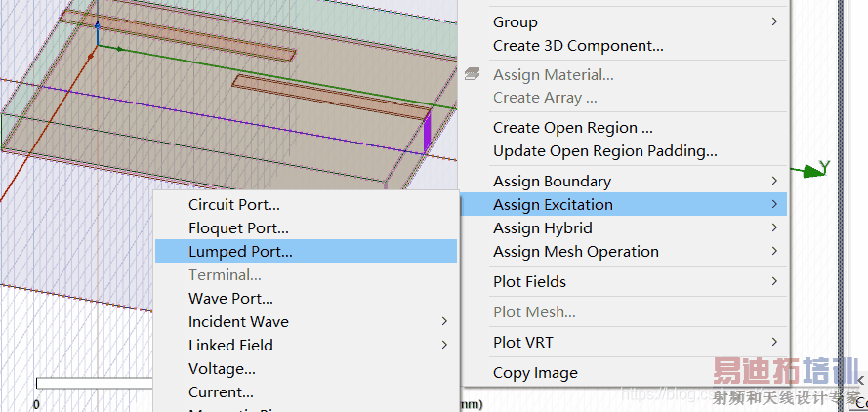This screenshot has height=412, width=868.
Task: Click the green Y axis arrow
Action: [x=811, y=170]
